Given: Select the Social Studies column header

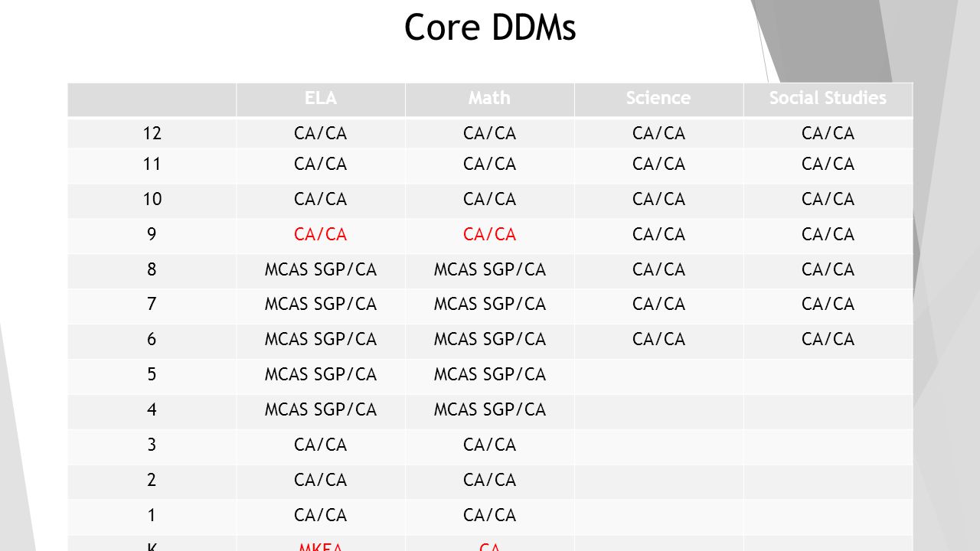Looking at the screenshot, I should tap(828, 99).
